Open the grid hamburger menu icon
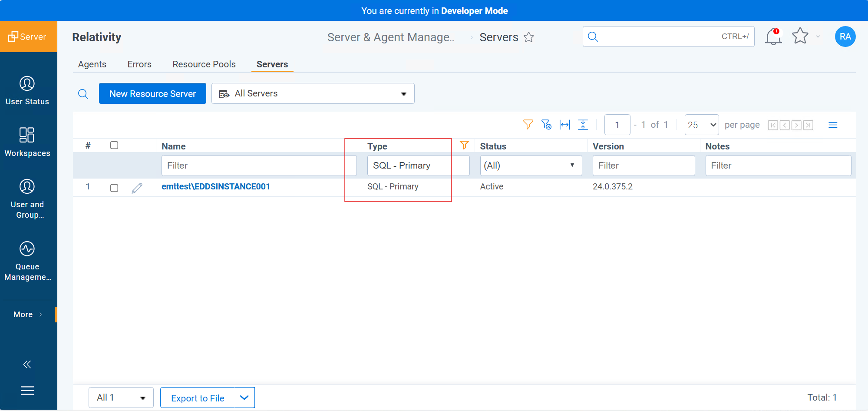868x411 pixels. (832, 125)
